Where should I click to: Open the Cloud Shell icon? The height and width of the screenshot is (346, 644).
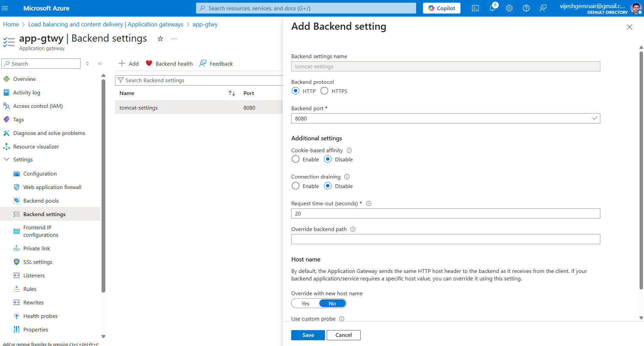point(475,8)
